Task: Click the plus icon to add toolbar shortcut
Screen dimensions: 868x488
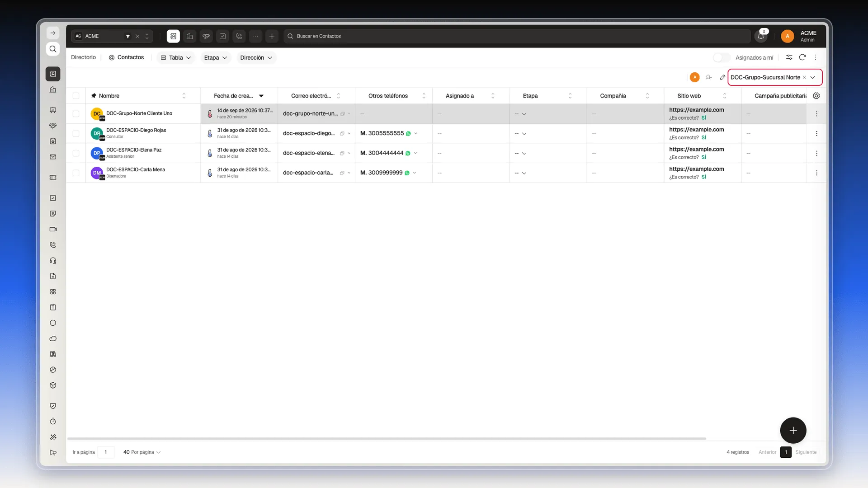Action: click(x=272, y=36)
